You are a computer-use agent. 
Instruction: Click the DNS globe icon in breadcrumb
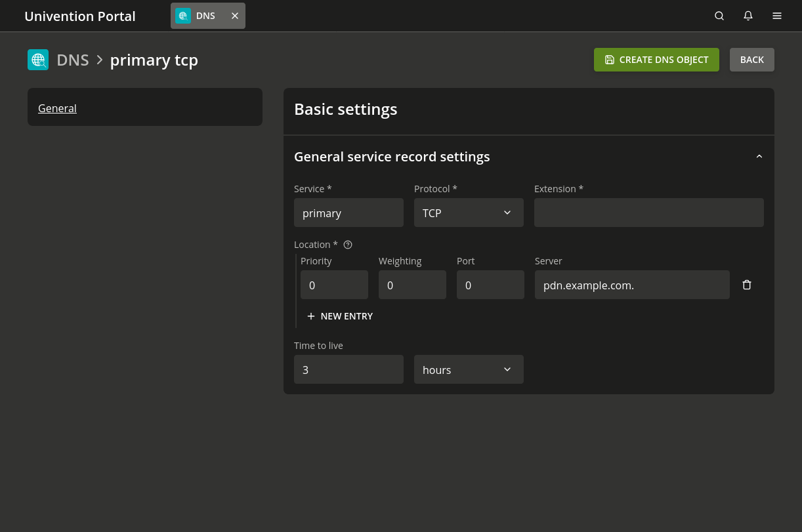(38, 60)
